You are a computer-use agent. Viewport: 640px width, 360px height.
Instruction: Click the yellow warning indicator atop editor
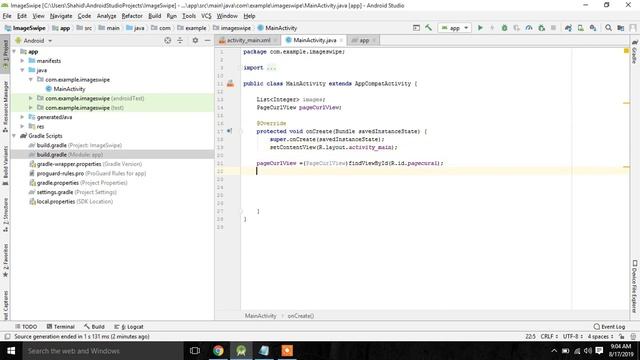pyautogui.click(x=626, y=51)
